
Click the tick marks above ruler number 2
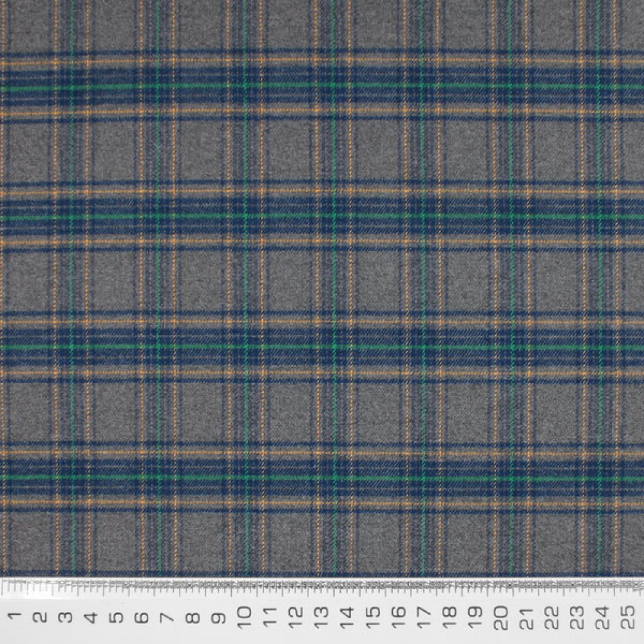click(39, 586)
